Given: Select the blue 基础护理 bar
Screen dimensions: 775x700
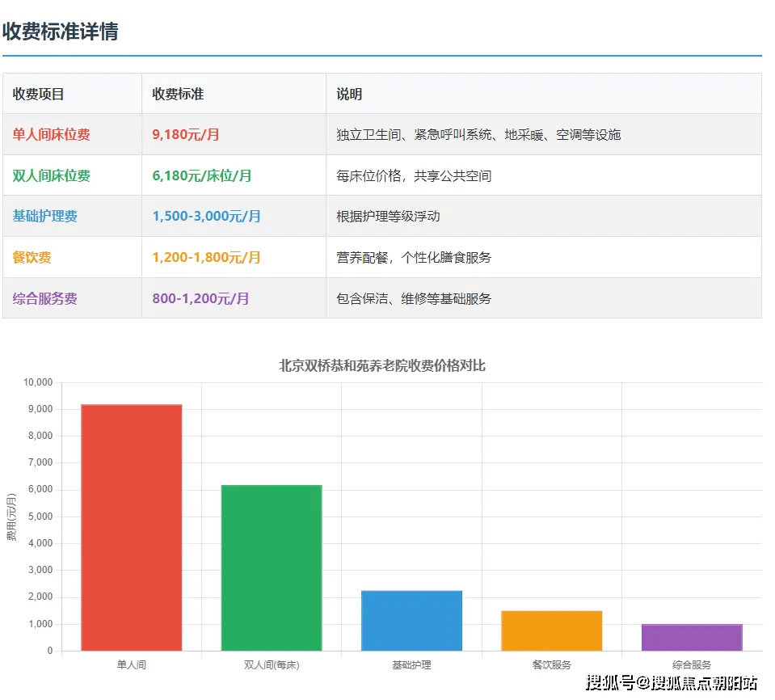Looking at the screenshot, I should (411, 620).
